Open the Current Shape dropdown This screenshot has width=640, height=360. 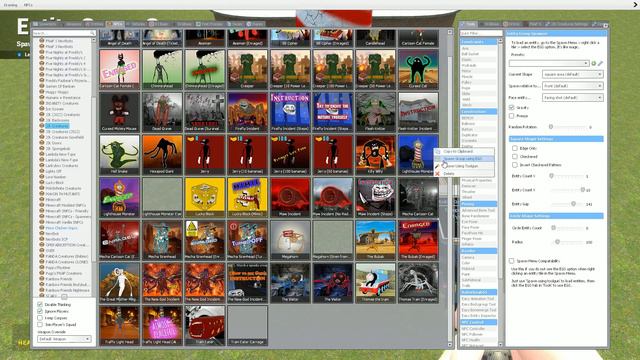coord(572,74)
